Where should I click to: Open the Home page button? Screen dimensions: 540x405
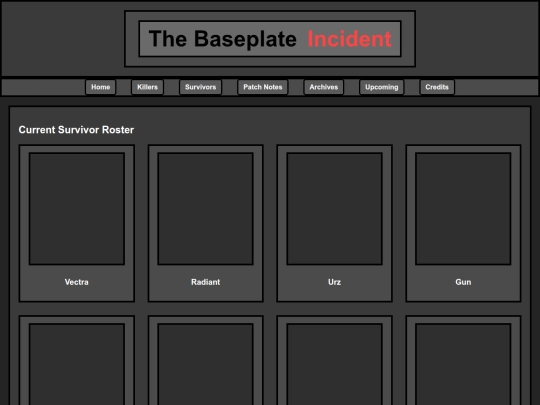pyautogui.click(x=101, y=87)
